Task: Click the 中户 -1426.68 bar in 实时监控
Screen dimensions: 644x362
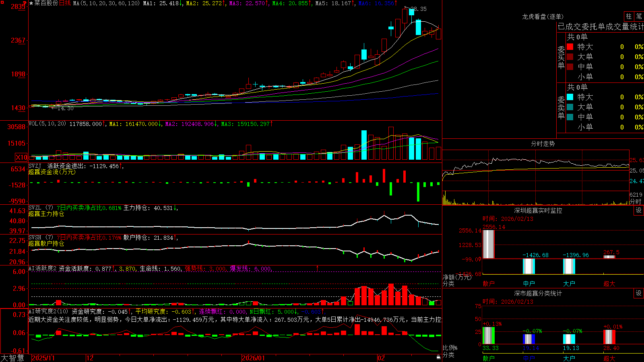Action: pos(529,266)
